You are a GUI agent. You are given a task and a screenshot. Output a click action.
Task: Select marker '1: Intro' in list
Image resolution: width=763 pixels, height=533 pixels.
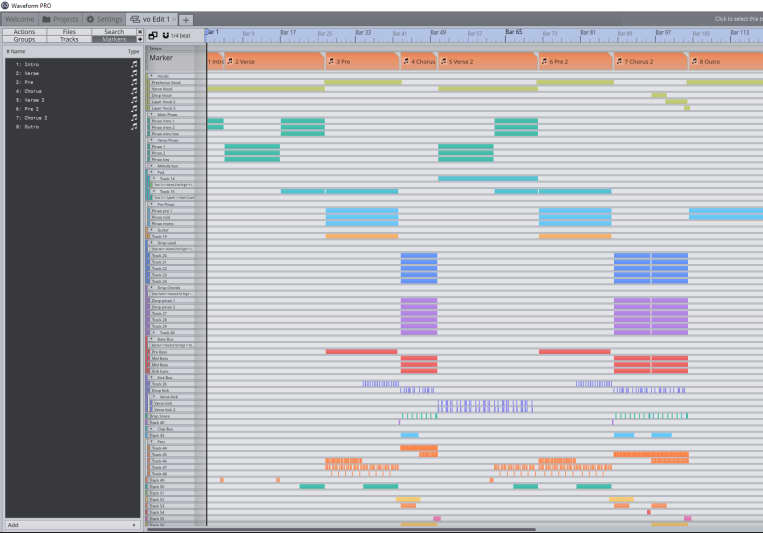[x=72, y=64]
